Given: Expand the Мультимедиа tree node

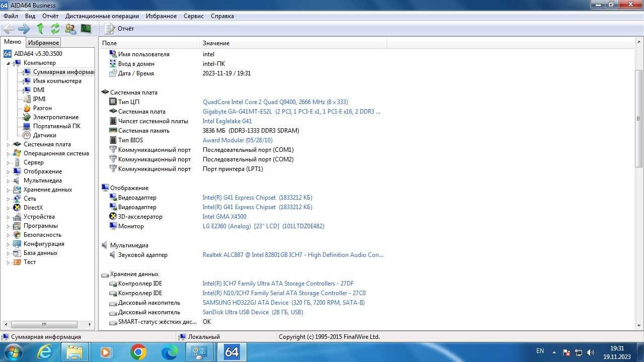Looking at the screenshot, I should [x=8, y=180].
